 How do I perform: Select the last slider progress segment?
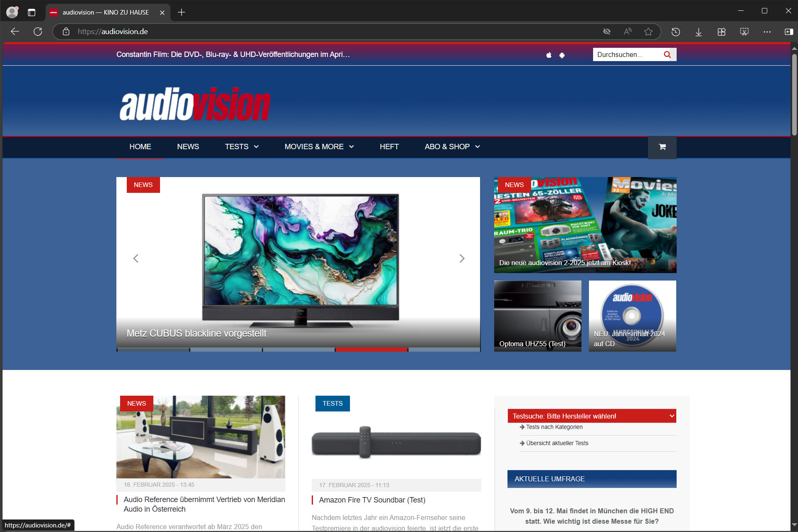coord(444,350)
